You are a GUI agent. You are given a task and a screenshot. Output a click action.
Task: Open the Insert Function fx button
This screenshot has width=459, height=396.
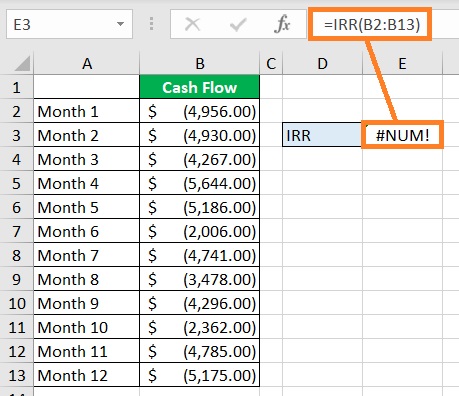pyautogui.click(x=282, y=24)
